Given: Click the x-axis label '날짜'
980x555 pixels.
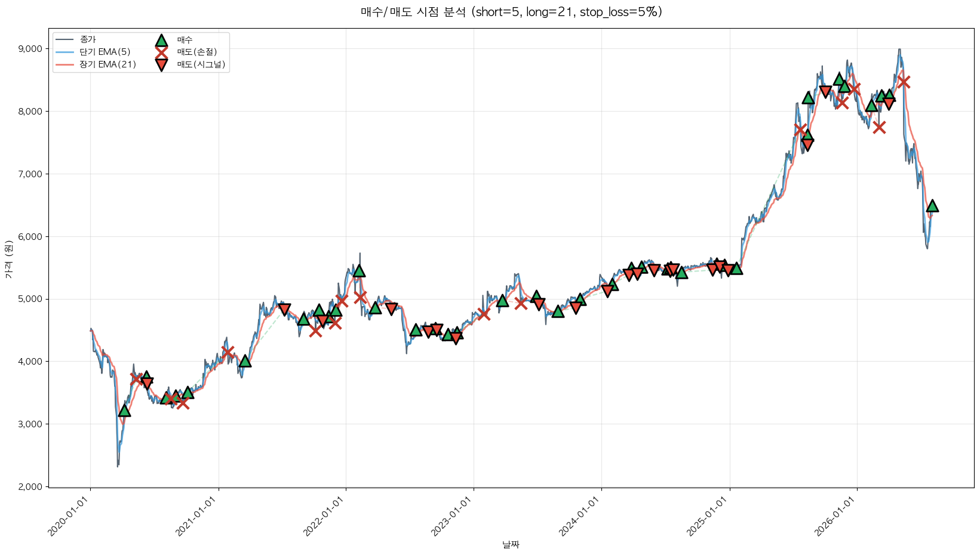Looking at the screenshot, I should coord(511,544).
